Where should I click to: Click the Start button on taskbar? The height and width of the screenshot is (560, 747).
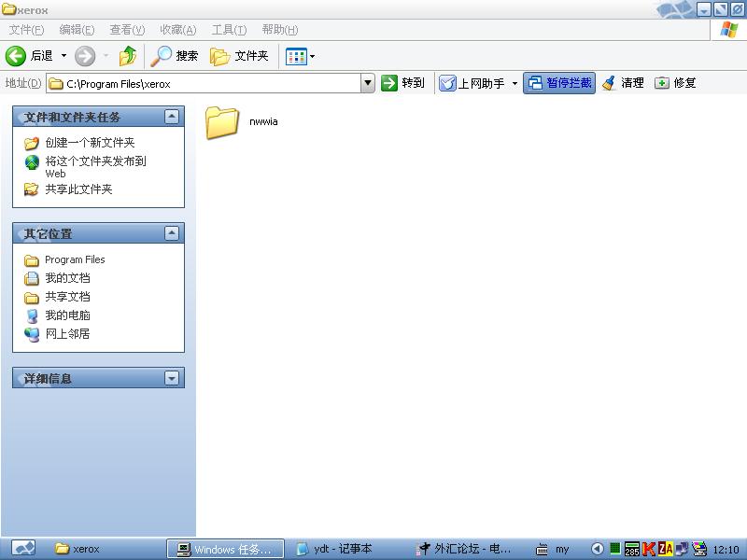[22, 549]
